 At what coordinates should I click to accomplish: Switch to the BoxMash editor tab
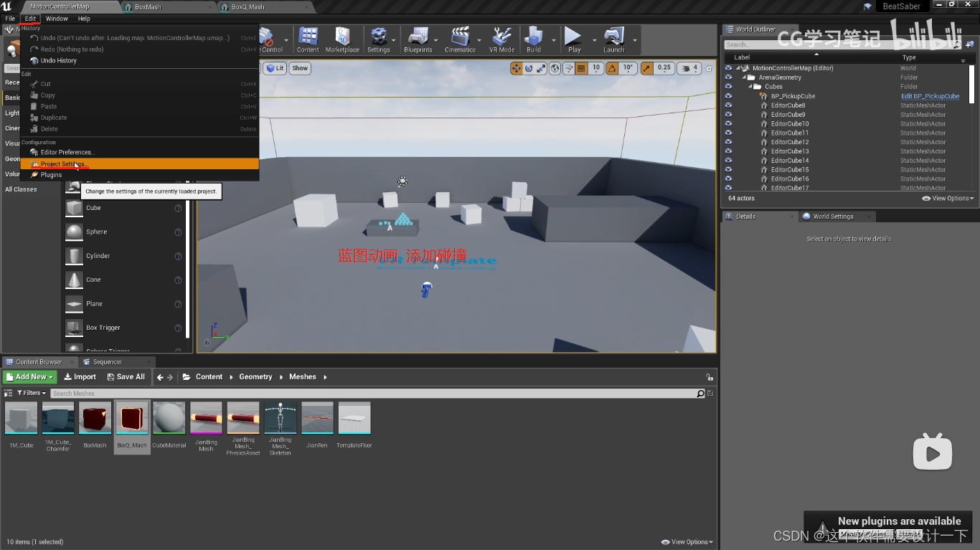coord(149,6)
